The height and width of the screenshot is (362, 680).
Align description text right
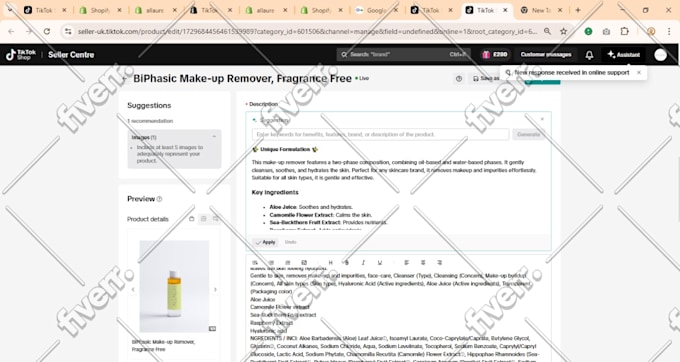click(x=439, y=263)
